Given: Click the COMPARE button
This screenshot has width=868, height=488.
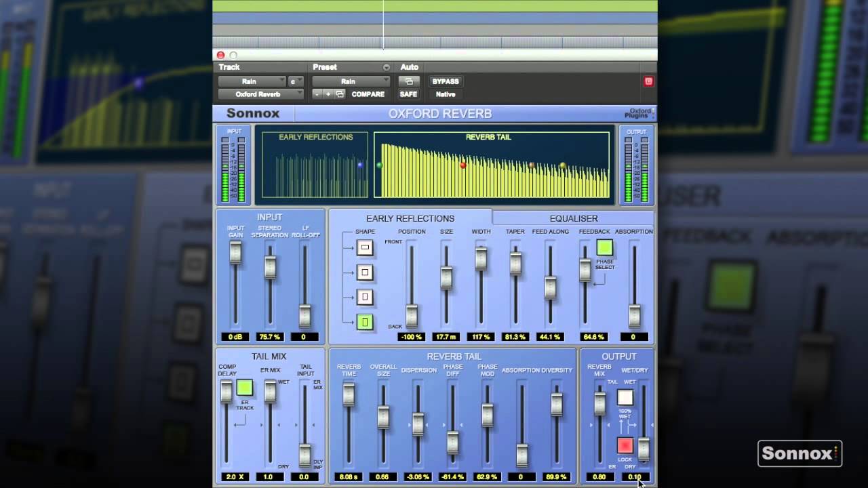Looking at the screenshot, I should pyautogui.click(x=368, y=94).
